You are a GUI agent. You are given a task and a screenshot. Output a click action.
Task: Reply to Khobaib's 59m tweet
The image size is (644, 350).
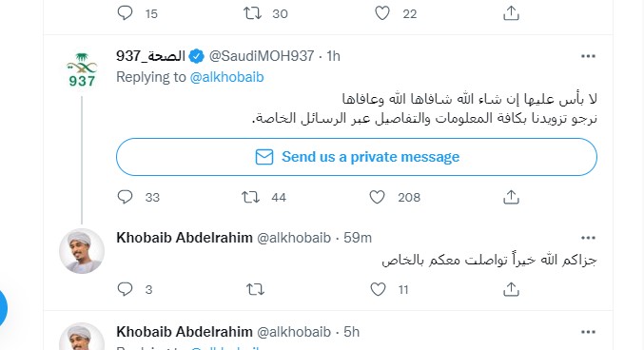pyautogui.click(x=125, y=289)
